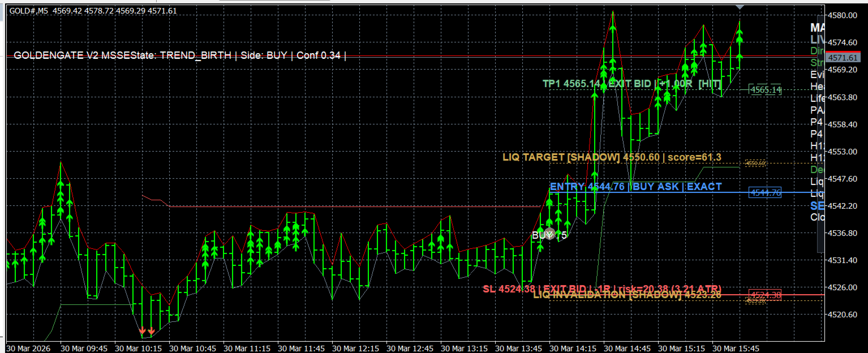Select the ENTRY BUY ASK EXACT label
The height and width of the screenshot is (353, 868).
(636, 187)
